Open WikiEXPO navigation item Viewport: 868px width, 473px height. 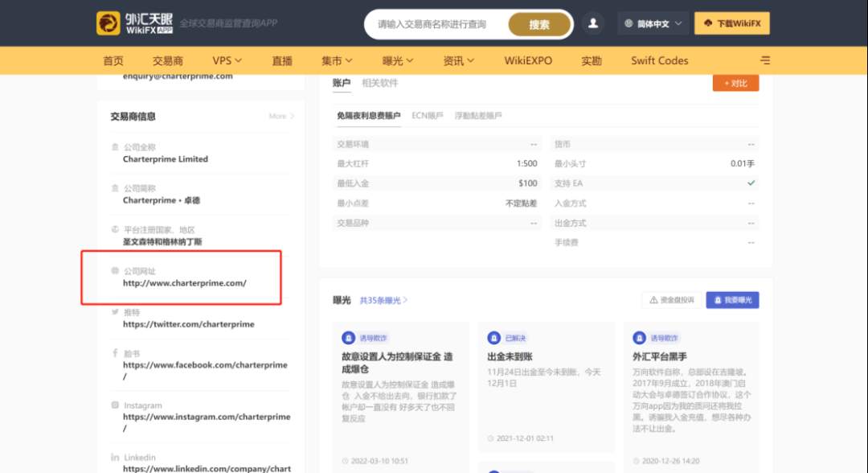tap(528, 60)
